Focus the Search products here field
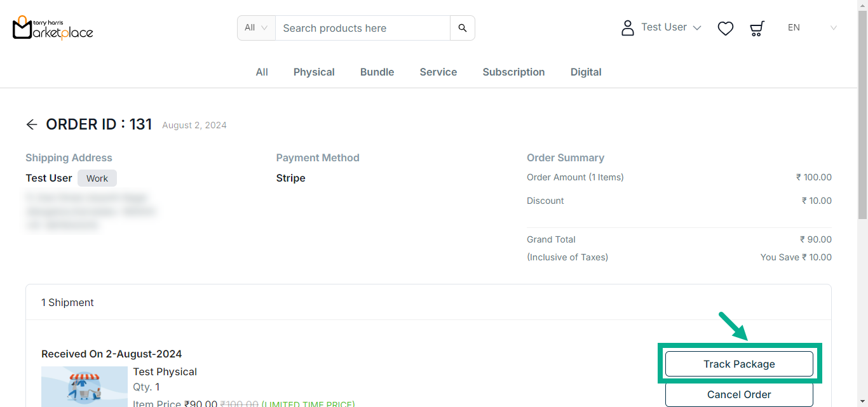Viewport: 868px width, 407px height. click(x=362, y=28)
